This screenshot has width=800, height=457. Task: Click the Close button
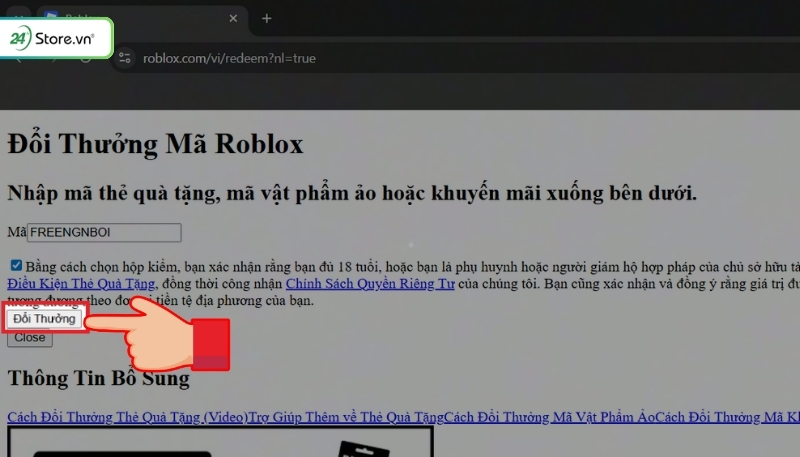[29, 338]
